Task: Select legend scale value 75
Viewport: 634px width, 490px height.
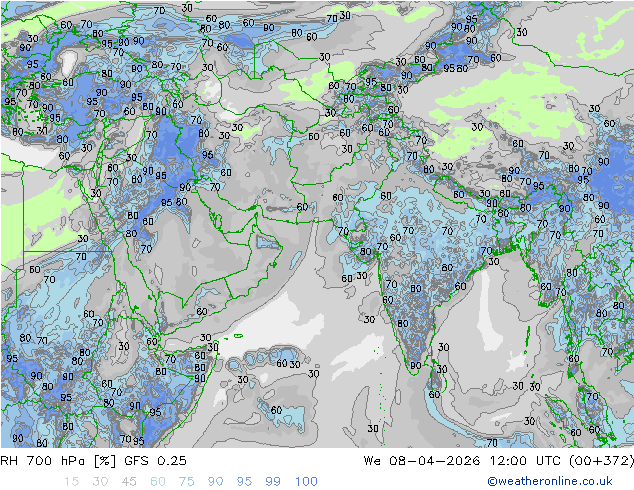Action: pos(187,482)
